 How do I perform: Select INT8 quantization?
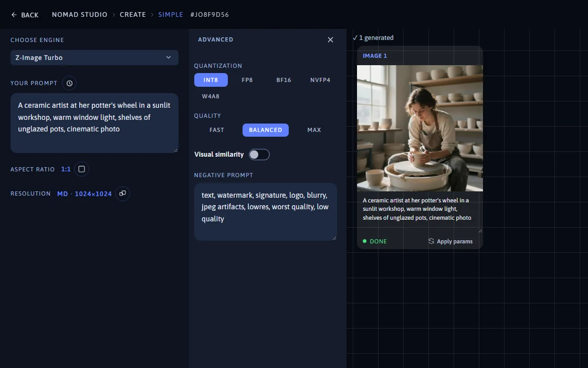[211, 80]
